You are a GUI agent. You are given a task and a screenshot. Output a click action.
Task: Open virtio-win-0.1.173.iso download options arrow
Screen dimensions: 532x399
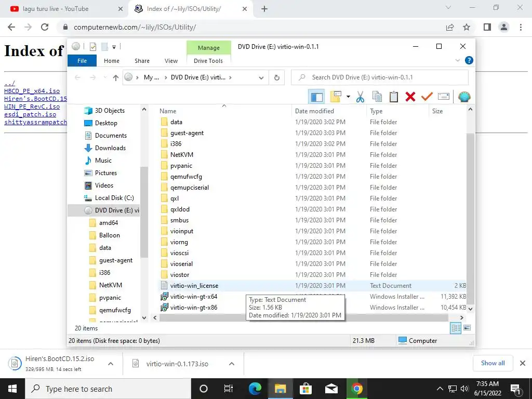tap(232, 364)
